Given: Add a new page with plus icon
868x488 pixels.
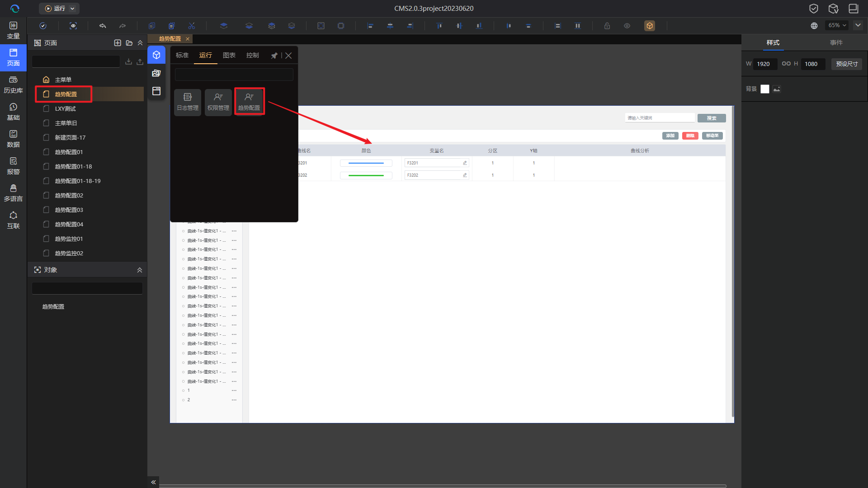Looking at the screenshot, I should (118, 43).
